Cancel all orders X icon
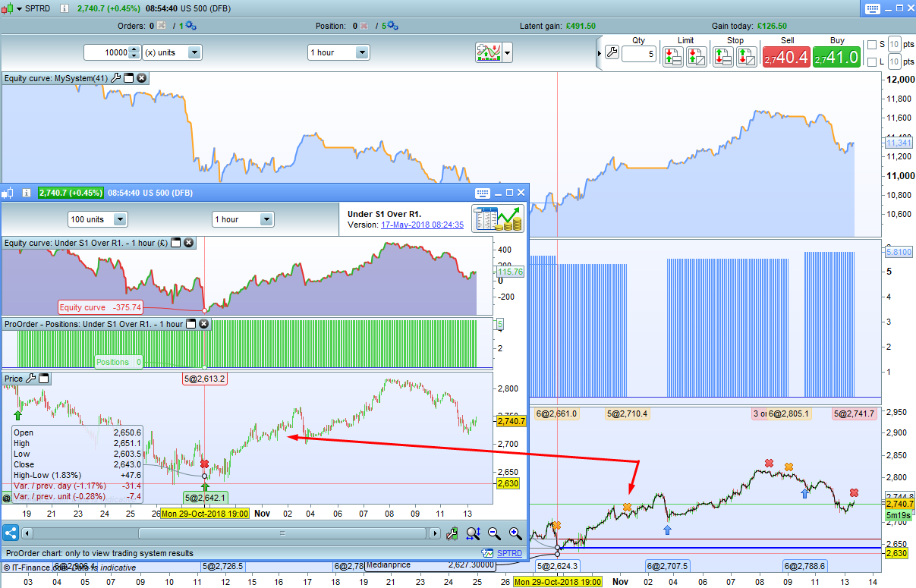 pyautogui.click(x=161, y=26)
